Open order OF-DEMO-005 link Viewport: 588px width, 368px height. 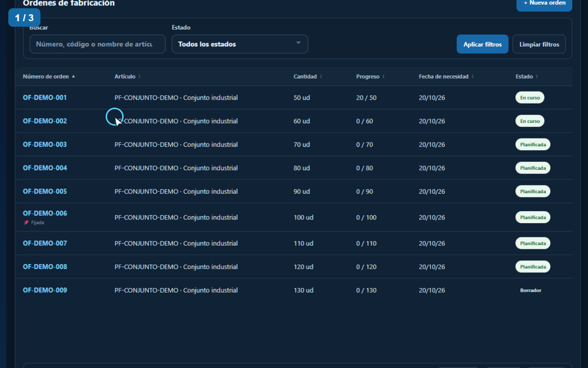point(45,191)
